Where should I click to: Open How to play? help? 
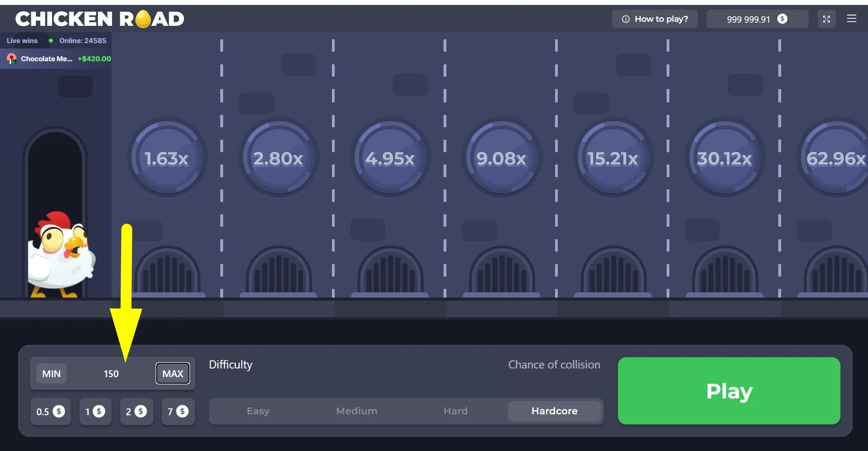point(655,19)
